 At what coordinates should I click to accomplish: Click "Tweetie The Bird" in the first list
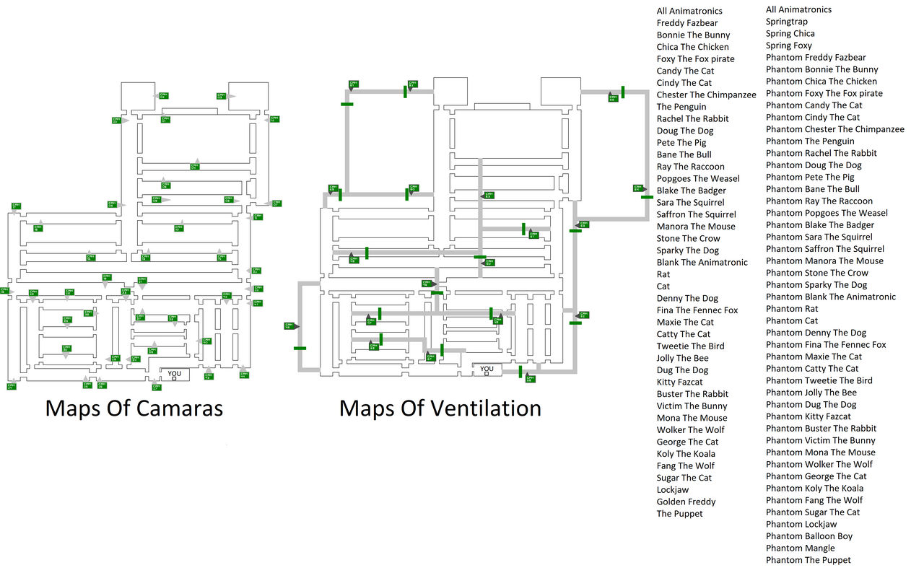[x=691, y=346]
